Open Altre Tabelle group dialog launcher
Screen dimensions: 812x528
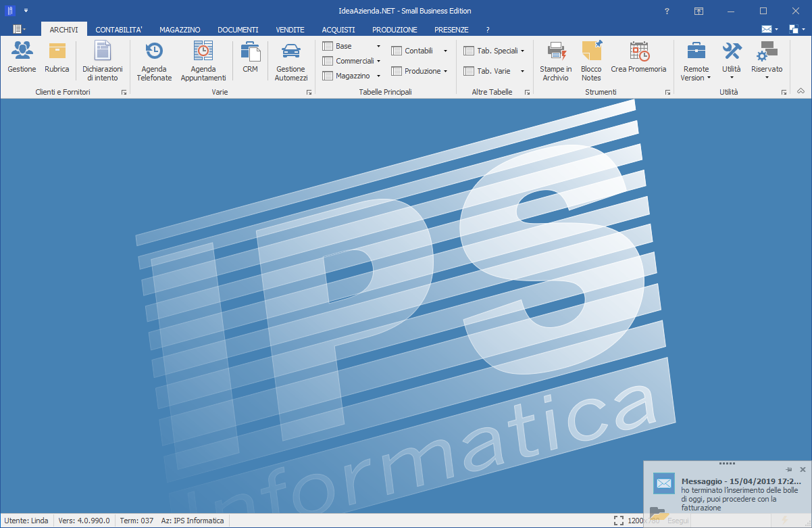click(x=527, y=92)
